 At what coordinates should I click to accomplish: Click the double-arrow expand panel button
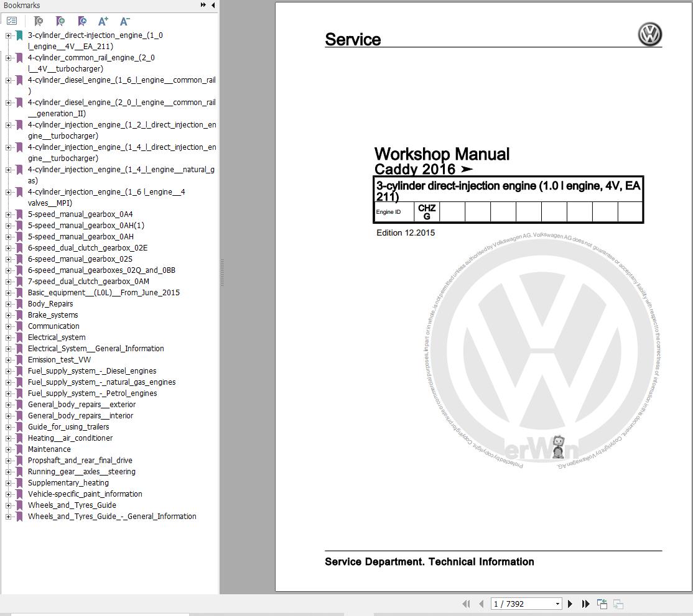(x=203, y=5)
